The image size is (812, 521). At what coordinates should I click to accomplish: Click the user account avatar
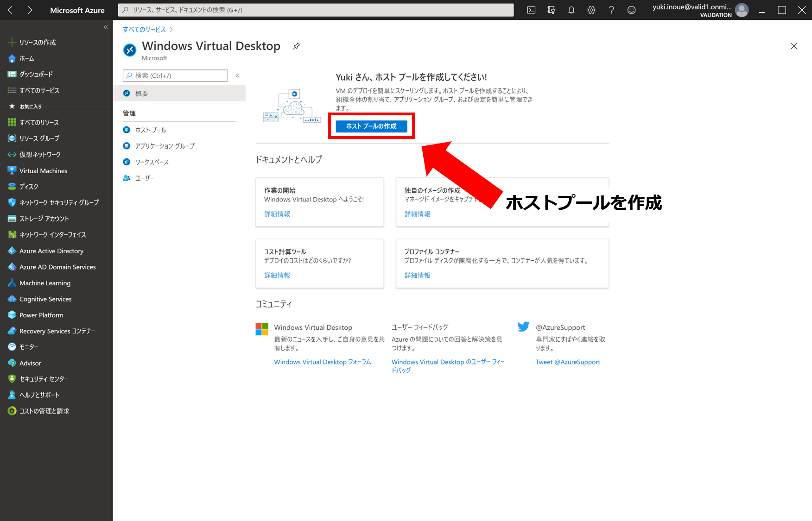tap(742, 10)
